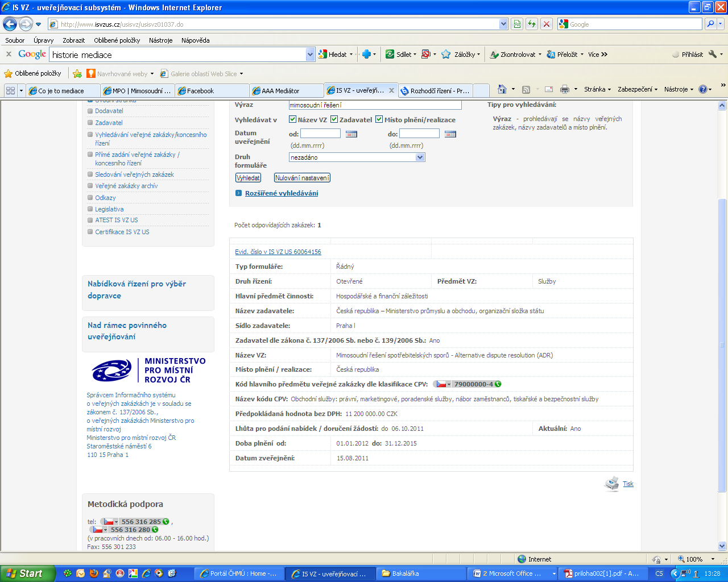Screen dimensions: 728x582
Task: Click the Help question mark icon
Action: [703, 89]
